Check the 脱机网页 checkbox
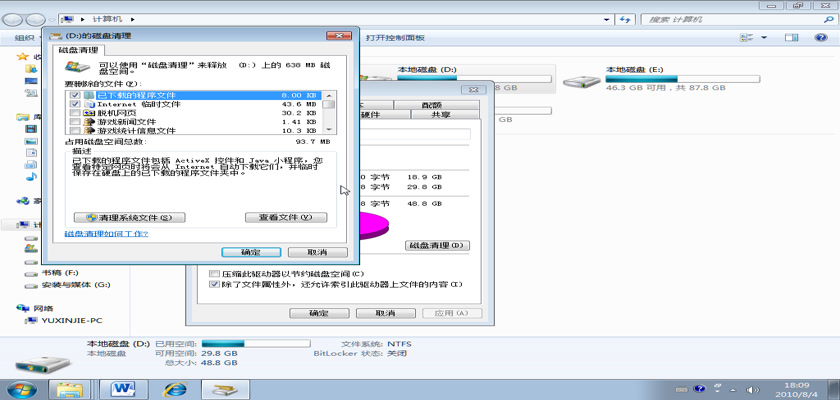The image size is (840, 400). [75, 113]
